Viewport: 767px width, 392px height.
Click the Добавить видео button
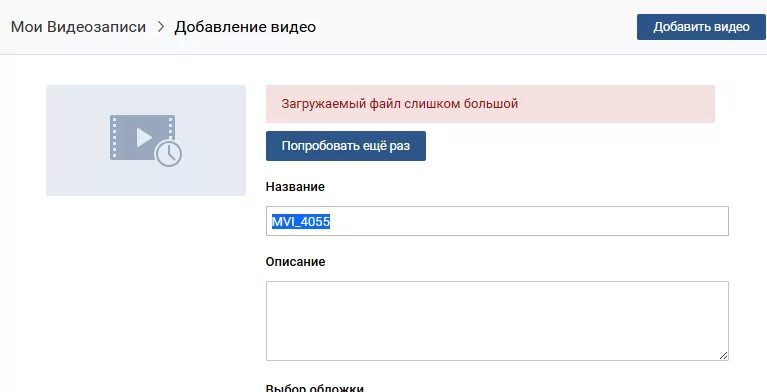click(701, 27)
